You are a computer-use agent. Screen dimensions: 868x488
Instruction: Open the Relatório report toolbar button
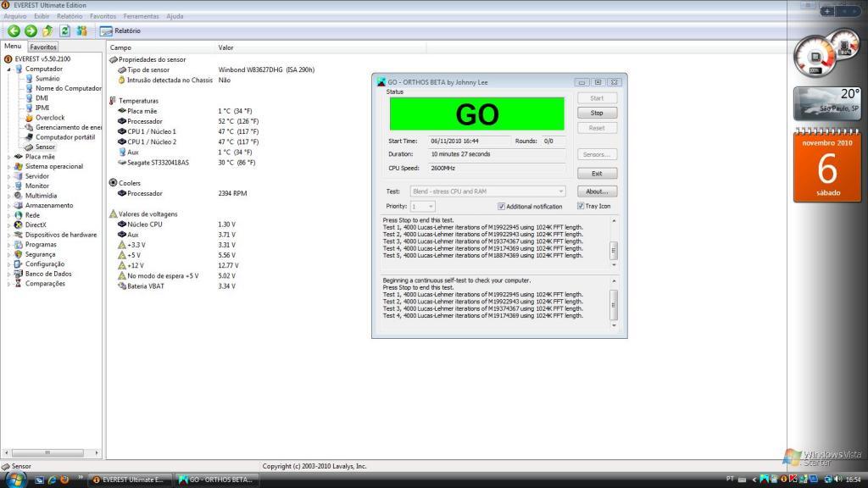[120, 31]
